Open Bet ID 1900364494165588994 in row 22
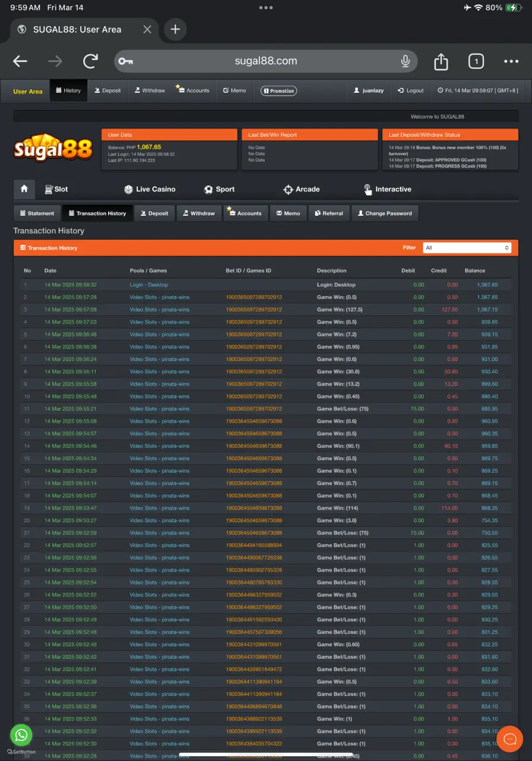The width and height of the screenshot is (532, 761). [254, 545]
